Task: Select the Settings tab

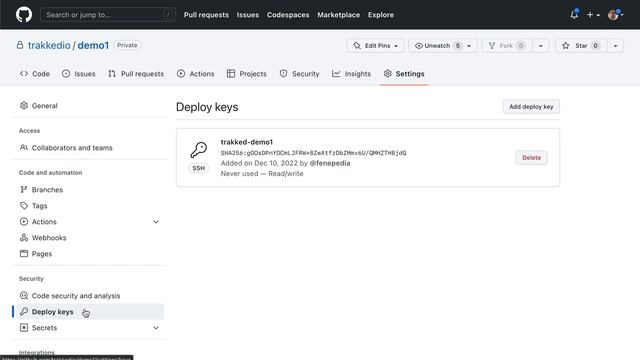Action: pyautogui.click(x=404, y=74)
